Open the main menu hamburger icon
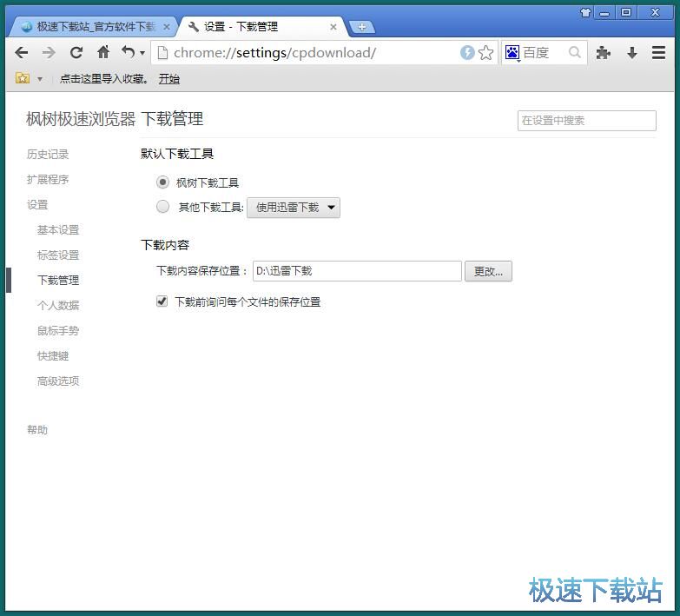Viewport: 680px width, 616px height. (x=658, y=53)
